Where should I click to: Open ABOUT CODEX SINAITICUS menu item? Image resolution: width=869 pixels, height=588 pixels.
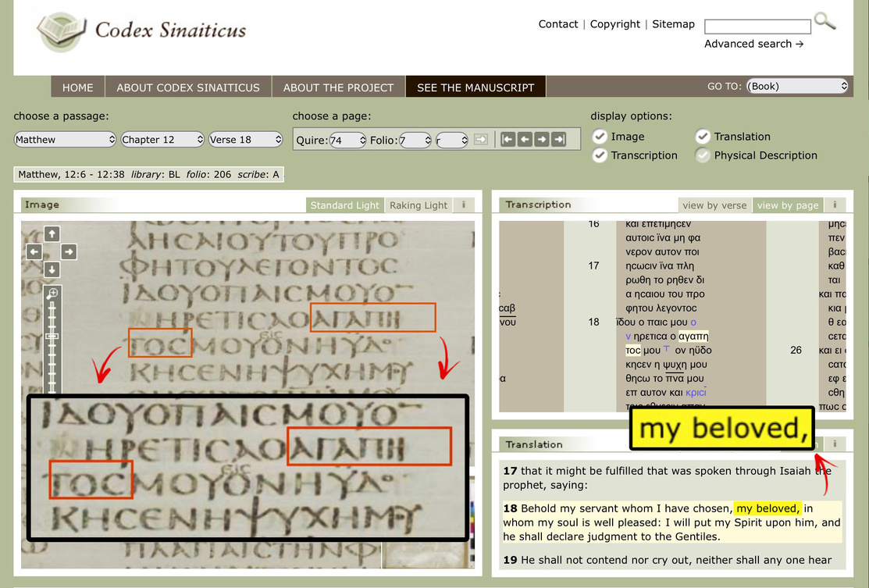(x=188, y=87)
